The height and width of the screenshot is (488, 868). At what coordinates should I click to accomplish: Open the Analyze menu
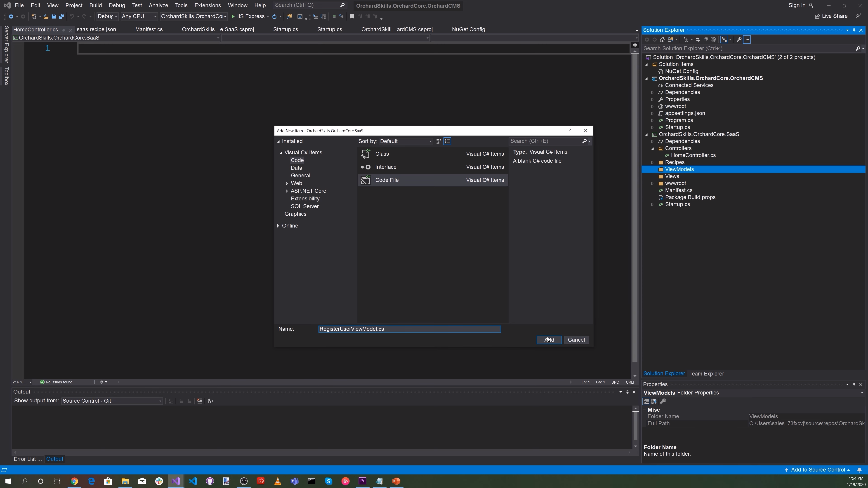pos(158,5)
